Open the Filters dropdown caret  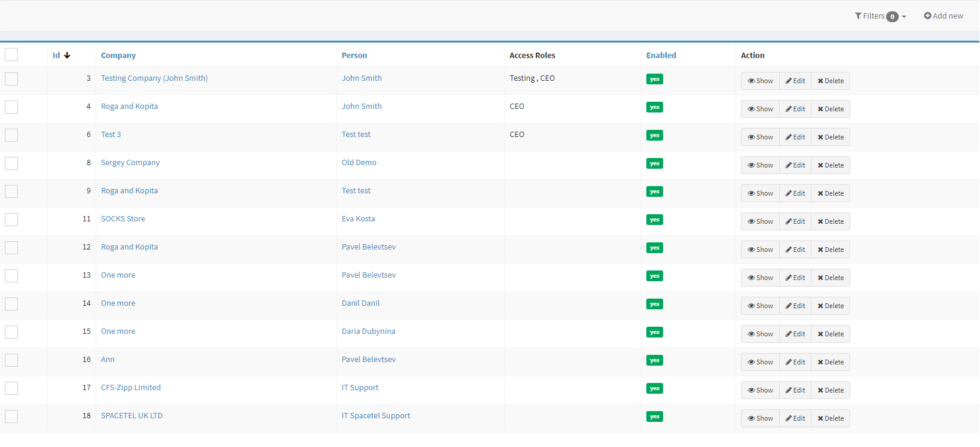click(x=904, y=17)
